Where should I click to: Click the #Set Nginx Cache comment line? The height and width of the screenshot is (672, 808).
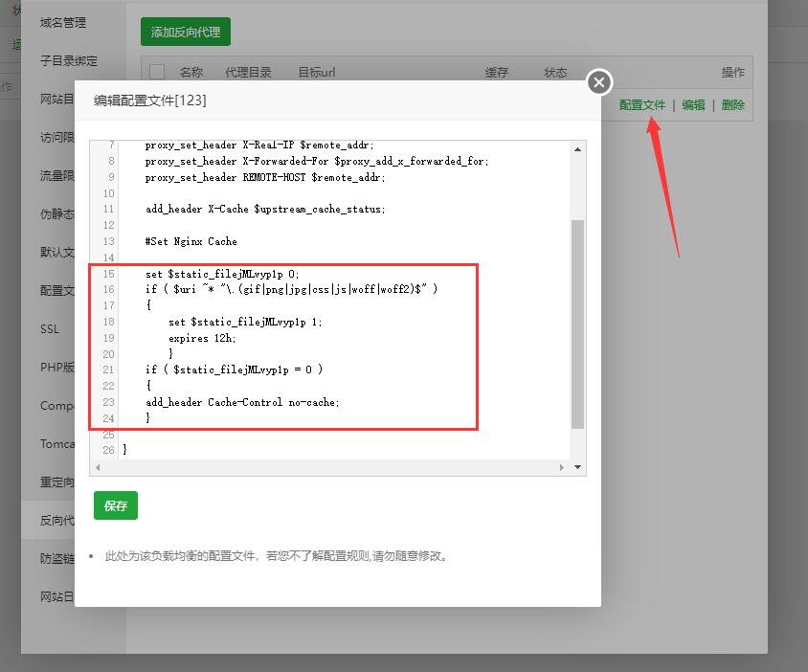tap(191, 241)
